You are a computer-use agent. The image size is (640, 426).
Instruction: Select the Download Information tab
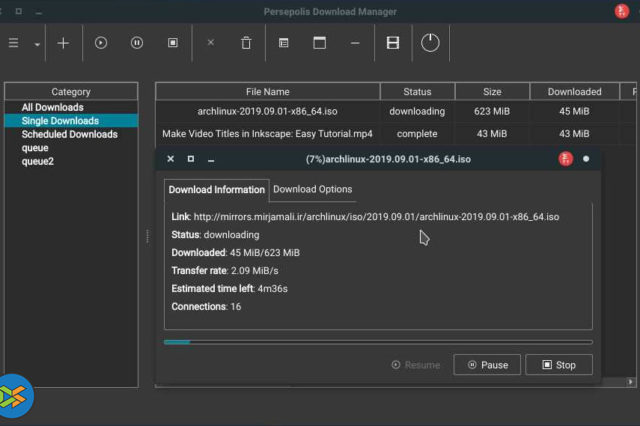pos(216,189)
